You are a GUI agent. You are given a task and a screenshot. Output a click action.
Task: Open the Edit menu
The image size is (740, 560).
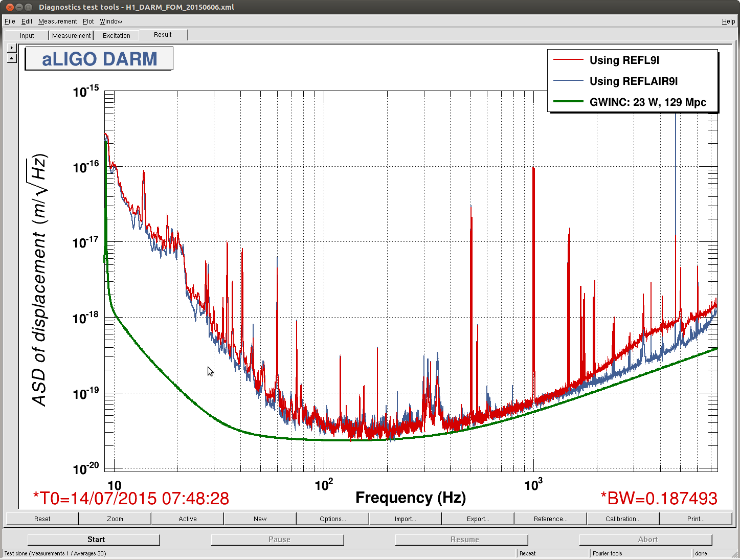tap(27, 21)
